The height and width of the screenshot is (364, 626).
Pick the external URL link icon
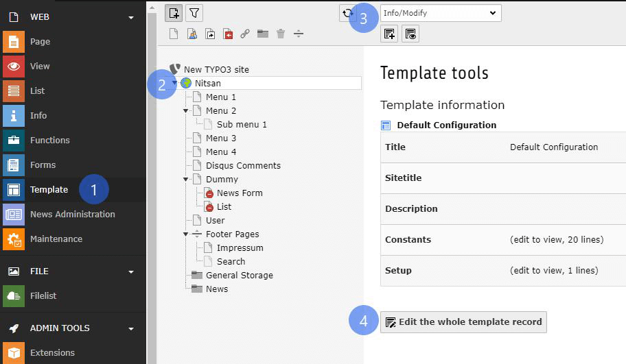pos(245,34)
